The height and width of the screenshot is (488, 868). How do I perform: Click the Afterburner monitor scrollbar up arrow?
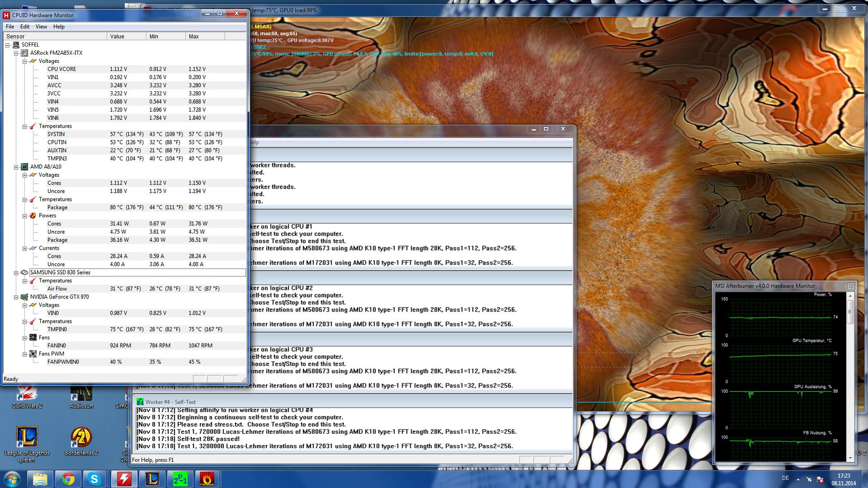point(850,296)
